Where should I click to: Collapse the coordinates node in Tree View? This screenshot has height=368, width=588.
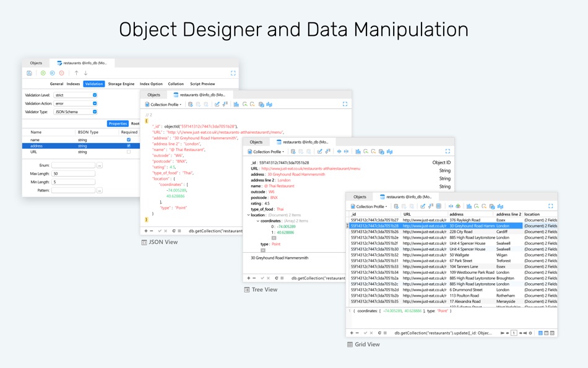[x=257, y=221]
